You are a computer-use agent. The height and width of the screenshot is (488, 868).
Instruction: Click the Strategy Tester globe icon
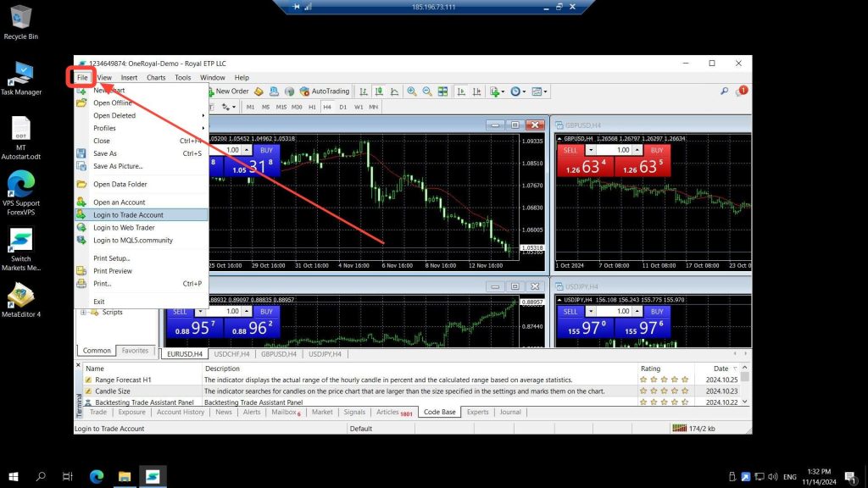pyautogui.click(x=290, y=91)
